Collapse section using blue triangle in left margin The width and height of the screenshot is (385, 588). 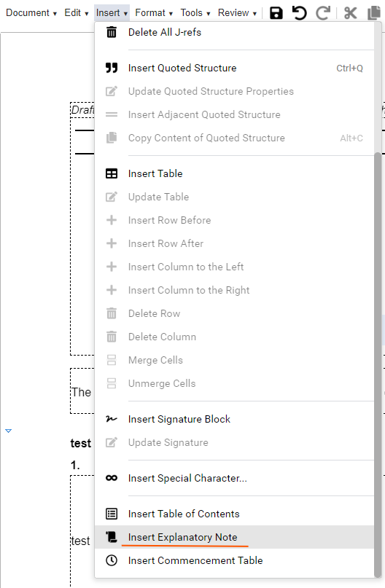pyautogui.click(x=8, y=431)
